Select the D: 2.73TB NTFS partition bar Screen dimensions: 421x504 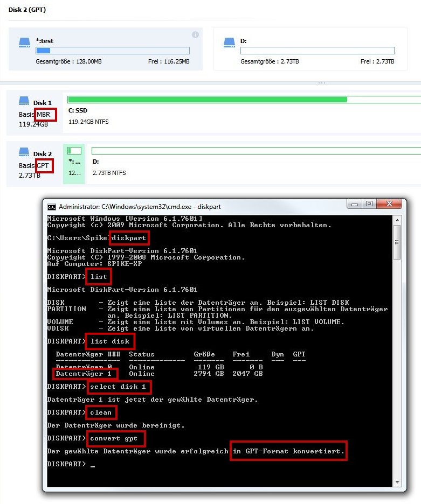tap(256, 150)
